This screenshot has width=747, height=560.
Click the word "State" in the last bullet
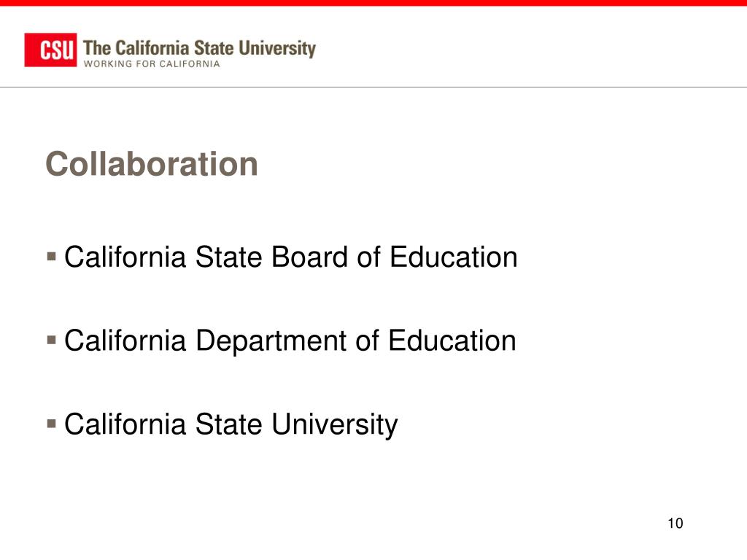(228, 424)
